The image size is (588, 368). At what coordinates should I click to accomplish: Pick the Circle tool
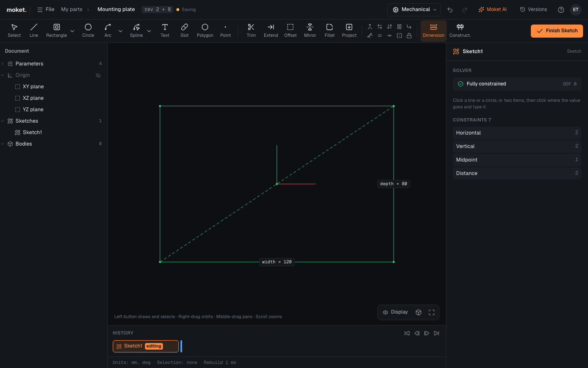(88, 31)
